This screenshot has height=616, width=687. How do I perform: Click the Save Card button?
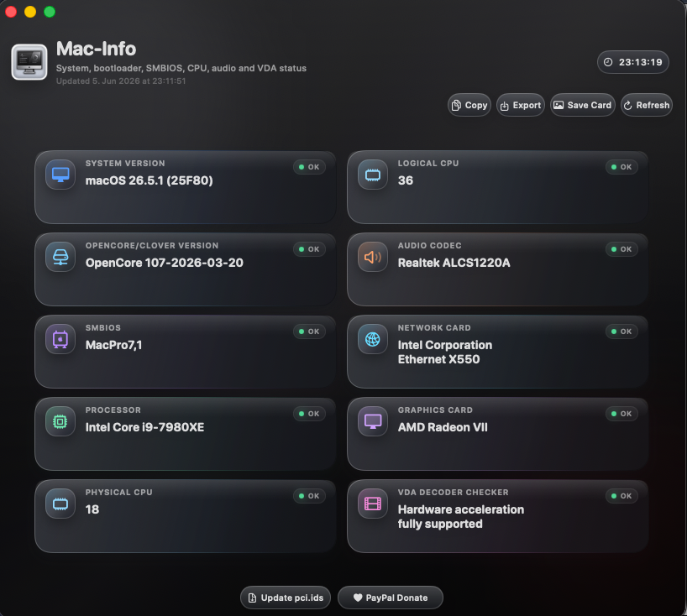[583, 105]
